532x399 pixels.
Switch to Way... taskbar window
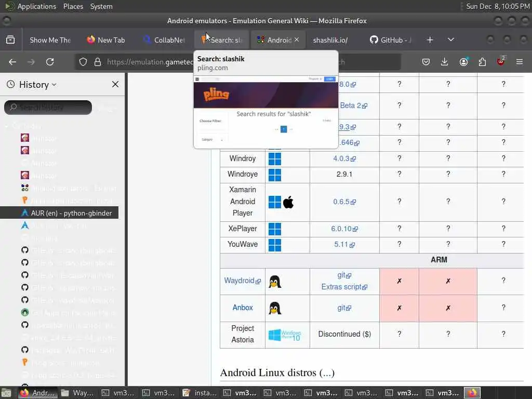[78, 393]
